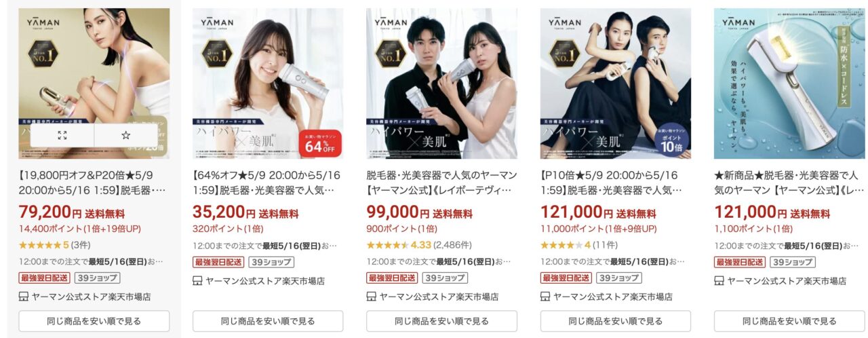
Task: Click 同じ商品を安い順で見る under 99,000円 item
Action: [441, 321]
